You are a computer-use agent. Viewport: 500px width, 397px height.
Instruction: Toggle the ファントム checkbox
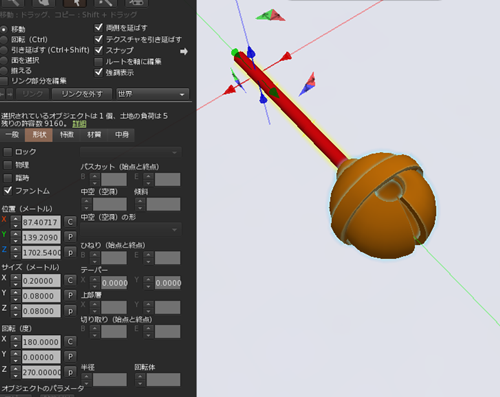(x=7, y=191)
